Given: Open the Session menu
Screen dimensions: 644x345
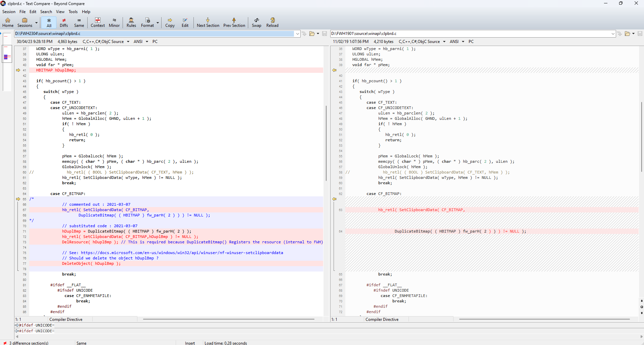Looking at the screenshot, I should pyautogui.click(x=9, y=12).
